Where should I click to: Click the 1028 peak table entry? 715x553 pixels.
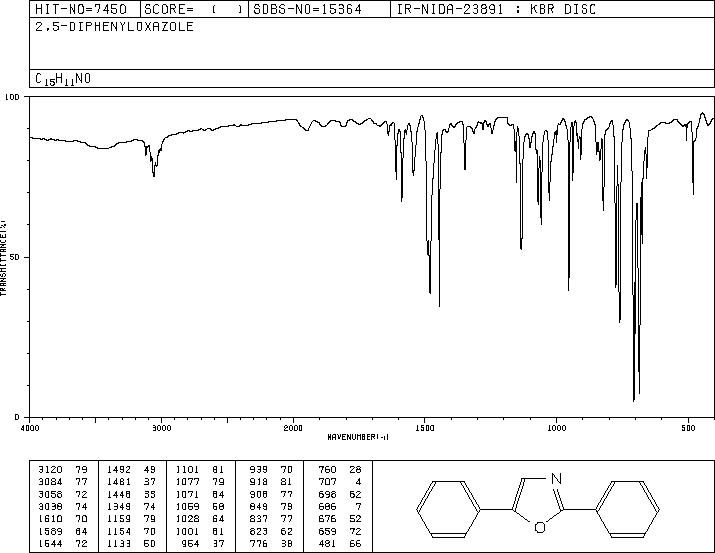click(200, 519)
